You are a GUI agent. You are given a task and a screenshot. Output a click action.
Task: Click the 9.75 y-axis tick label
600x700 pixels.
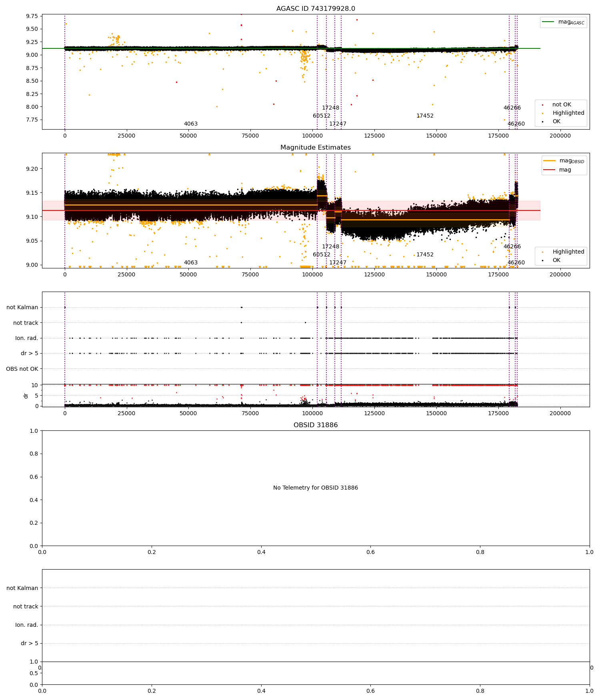point(32,16)
